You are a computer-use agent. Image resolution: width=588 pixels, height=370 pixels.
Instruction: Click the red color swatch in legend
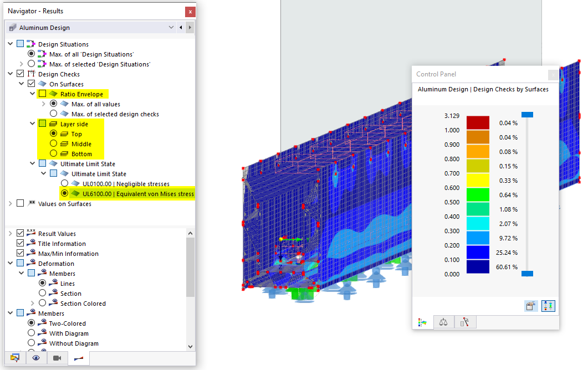tap(478, 122)
